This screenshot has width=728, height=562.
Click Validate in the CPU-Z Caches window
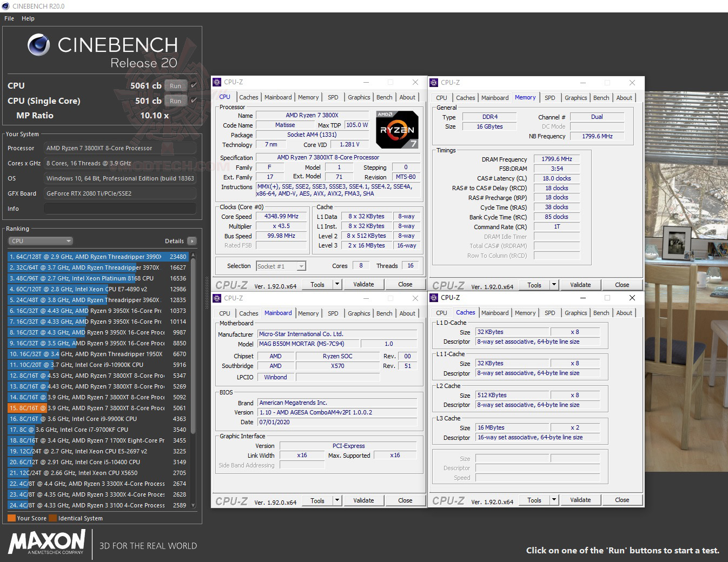(580, 500)
